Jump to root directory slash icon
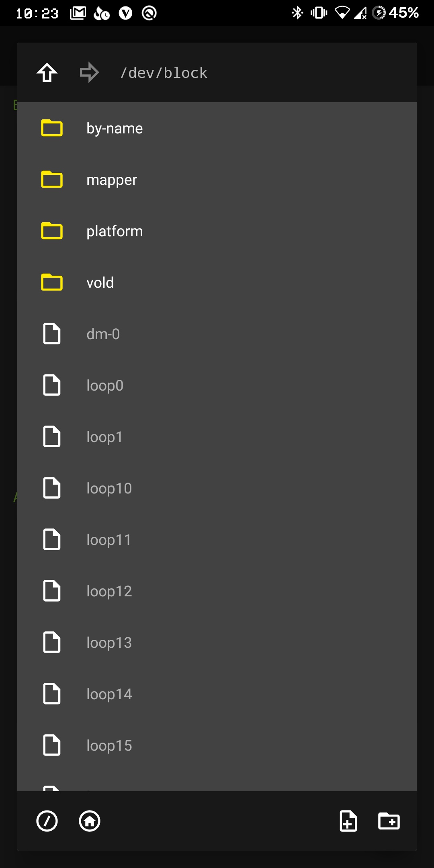 click(47, 821)
